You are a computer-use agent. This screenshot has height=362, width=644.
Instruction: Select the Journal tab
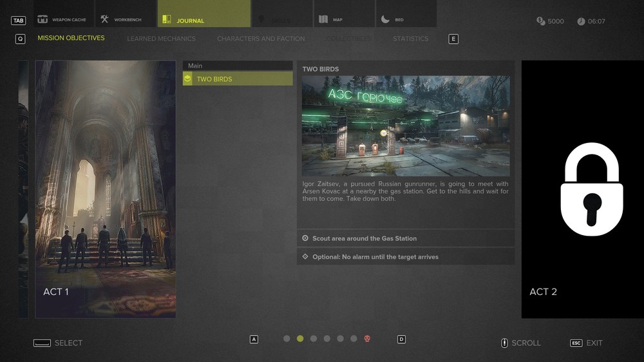pos(204,20)
